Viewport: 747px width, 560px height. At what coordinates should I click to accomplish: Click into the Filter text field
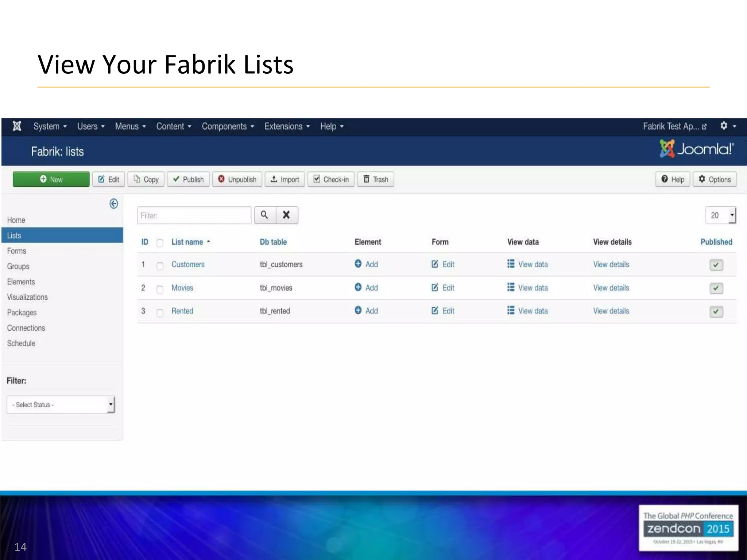coord(194,215)
